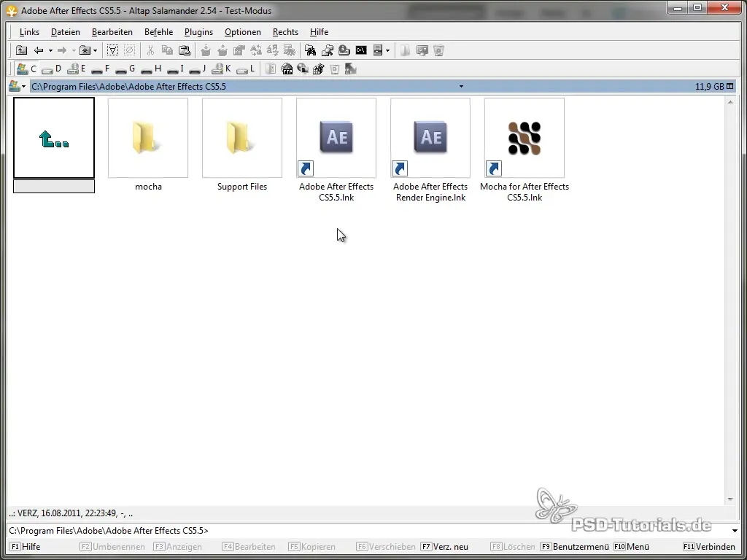Click the 11,9 GB free space indicator
The height and width of the screenshot is (560, 747).
click(x=709, y=87)
